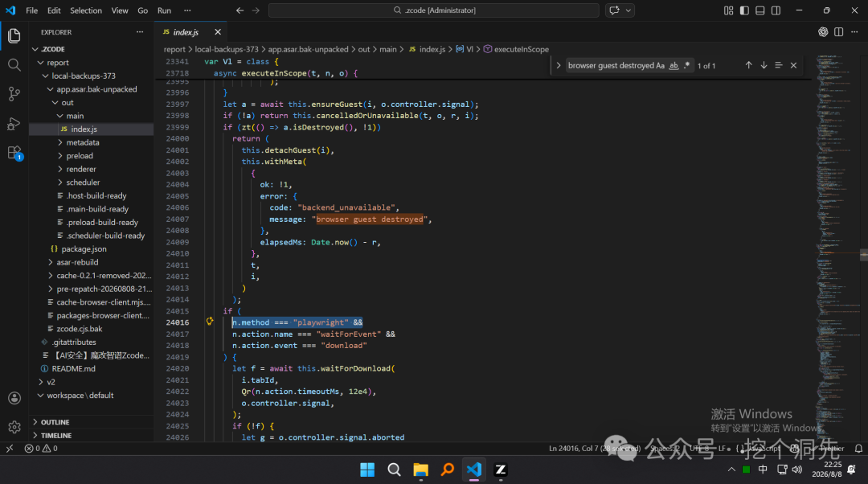
Task: Open the Go menu
Action: coord(143,10)
